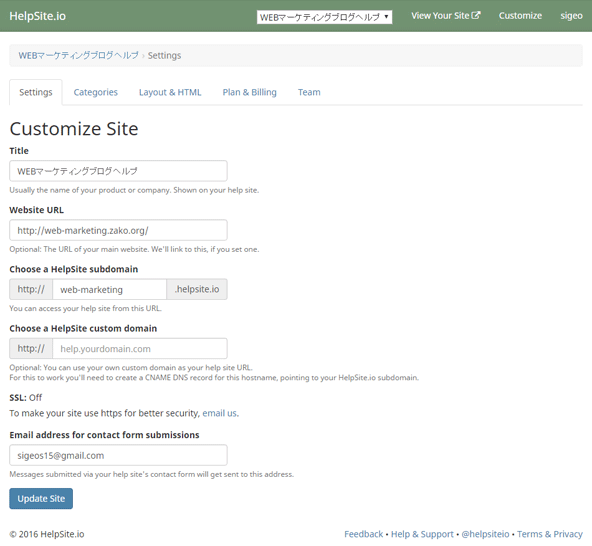The image size is (592, 546).
Task: Open the sigeo account menu
Action: point(571,16)
